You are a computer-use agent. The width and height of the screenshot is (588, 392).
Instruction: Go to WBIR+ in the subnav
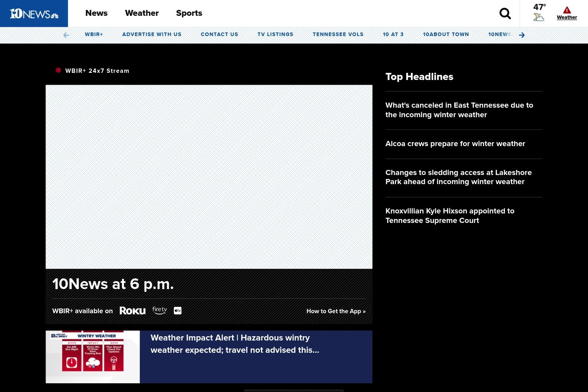(94, 34)
